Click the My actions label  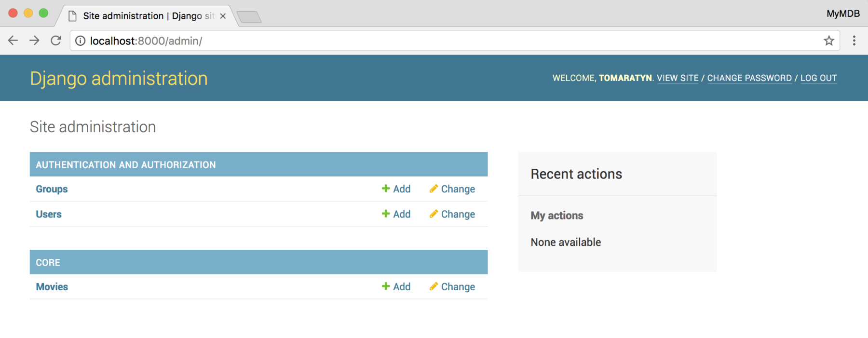click(557, 216)
